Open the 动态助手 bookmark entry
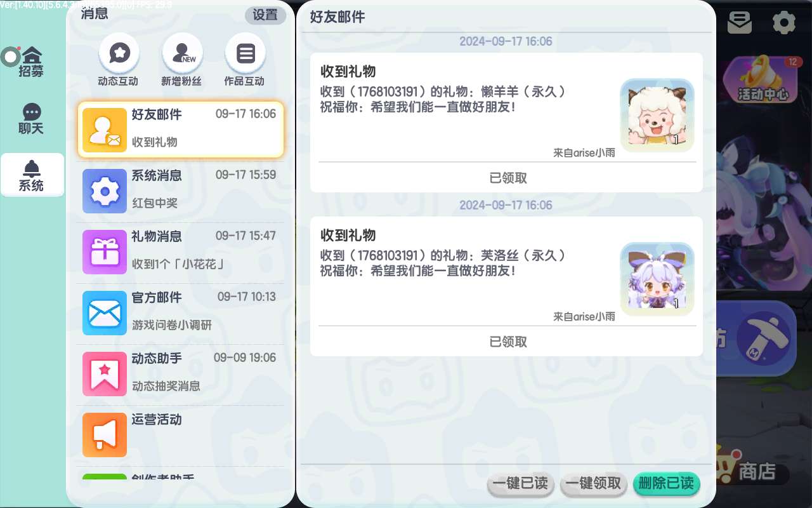This screenshot has height=508, width=812. 181,373
